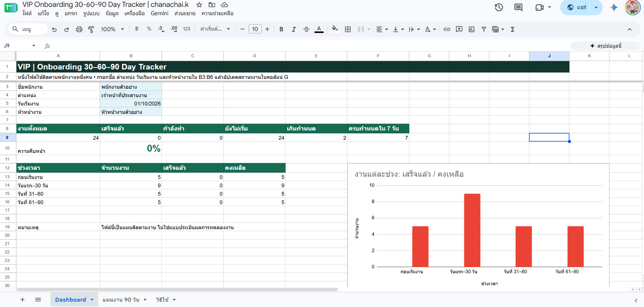Screen dimensions: 644x307
Task: Increase font size with plus button
Action: click(x=267, y=29)
